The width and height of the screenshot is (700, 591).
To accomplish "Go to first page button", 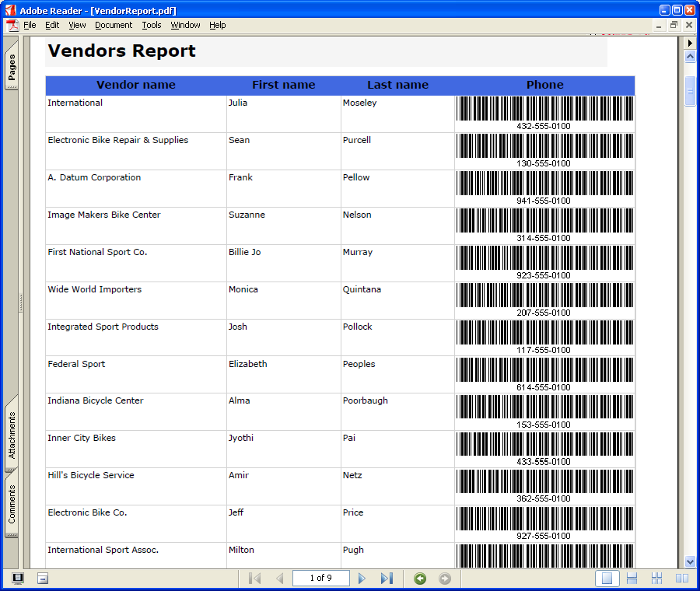I will [x=254, y=579].
